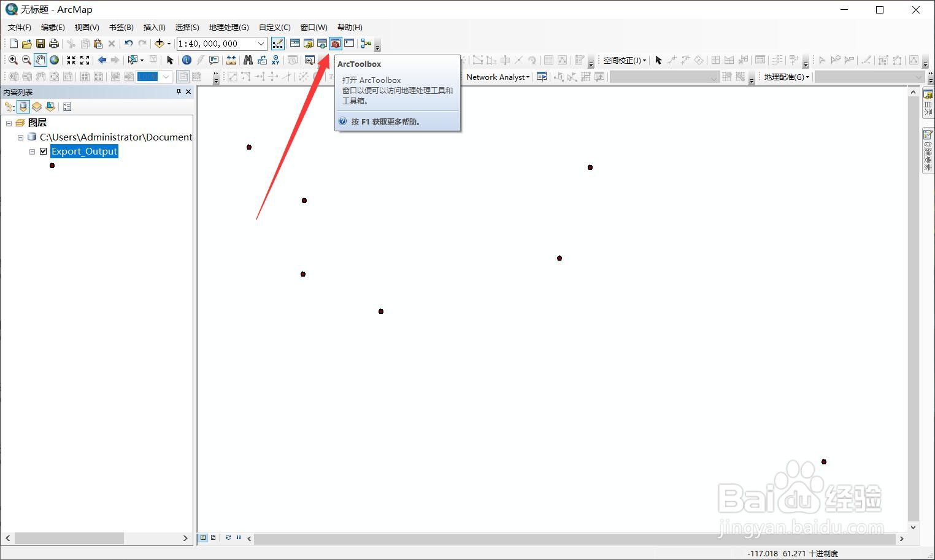
Task: Uncheck the Export_Output layer checkbox
Action: 44,152
